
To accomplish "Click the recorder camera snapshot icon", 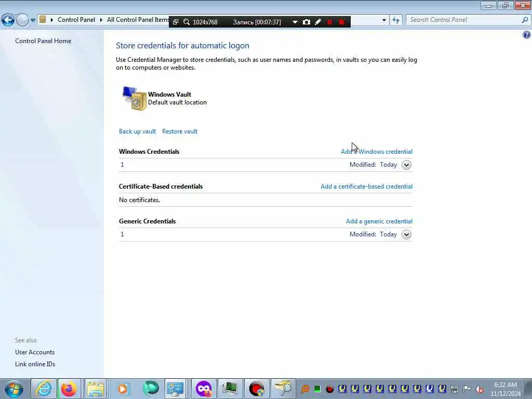I will [307, 22].
